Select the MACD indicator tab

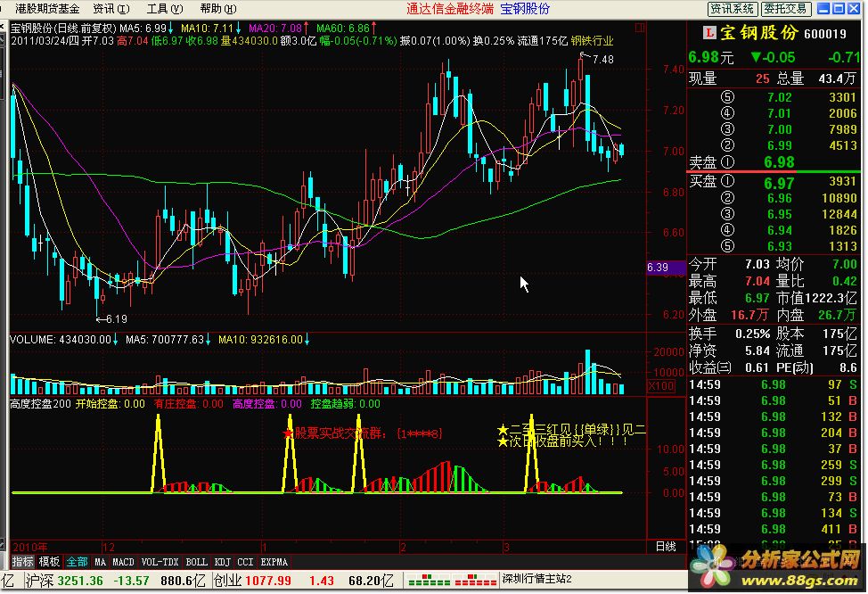[x=124, y=562]
